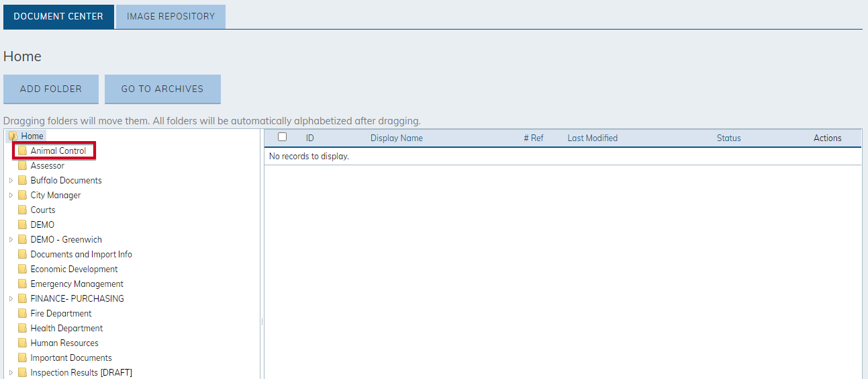Select the Animal Control folder label
This screenshot has width=868, height=379.
click(58, 151)
